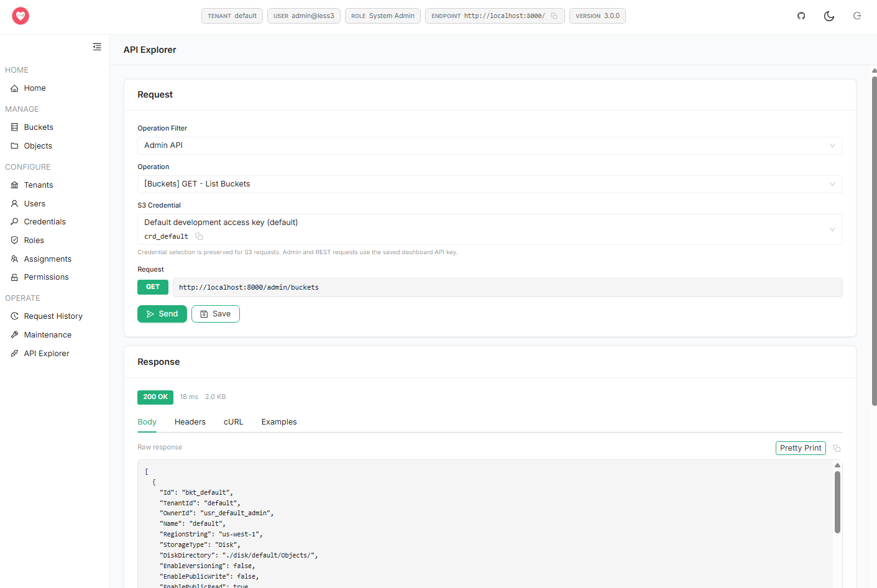Viewport: 877px width, 588px height.
Task: Switch to the Body tab
Action: [x=147, y=422]
